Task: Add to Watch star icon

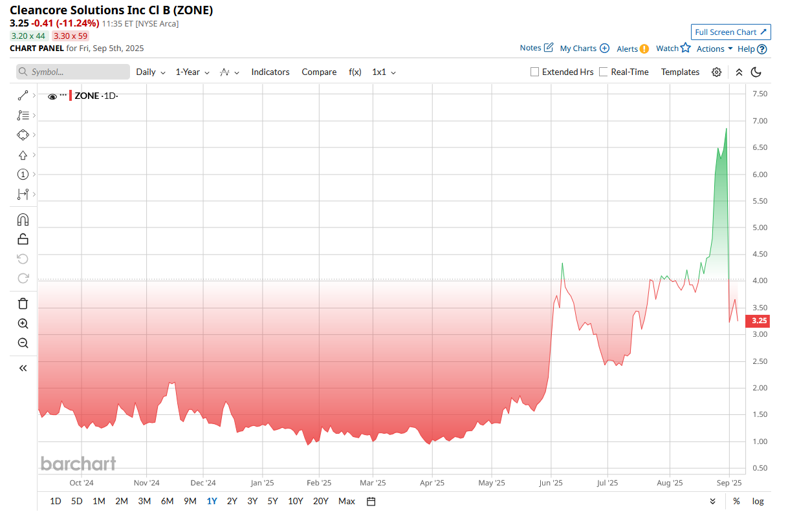Action: click(x=686, y=48)
